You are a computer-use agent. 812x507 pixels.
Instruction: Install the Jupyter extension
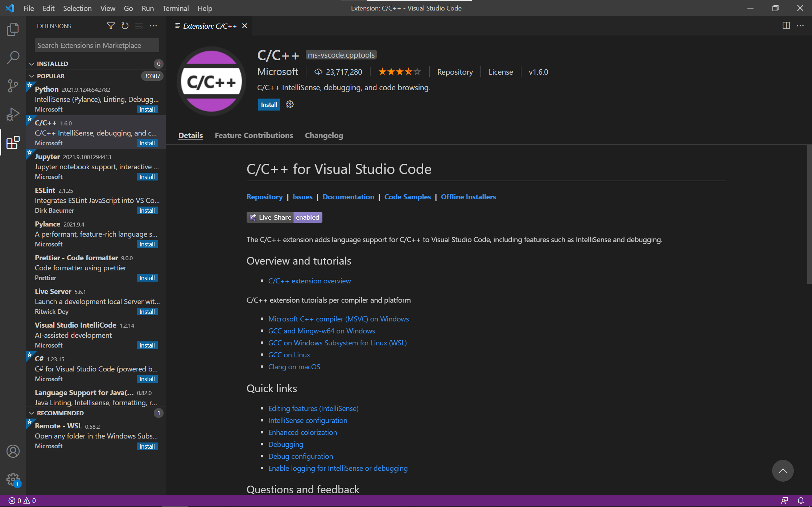tap(147, 177)
